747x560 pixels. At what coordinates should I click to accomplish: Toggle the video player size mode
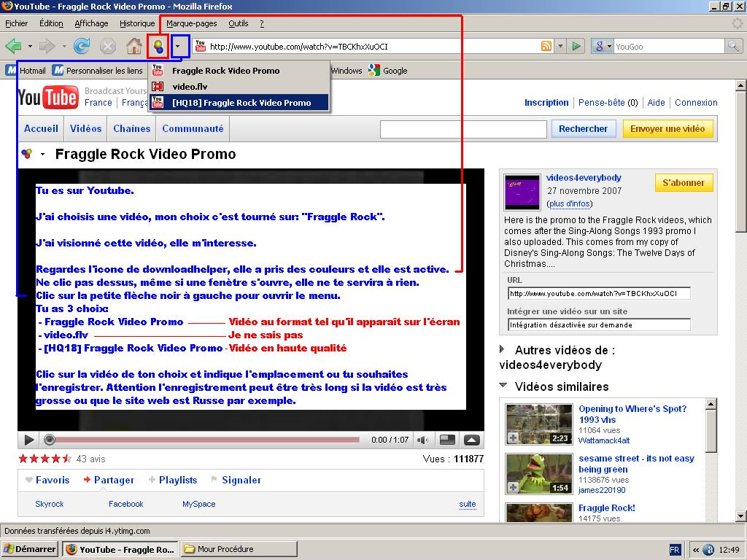point(448,440)
